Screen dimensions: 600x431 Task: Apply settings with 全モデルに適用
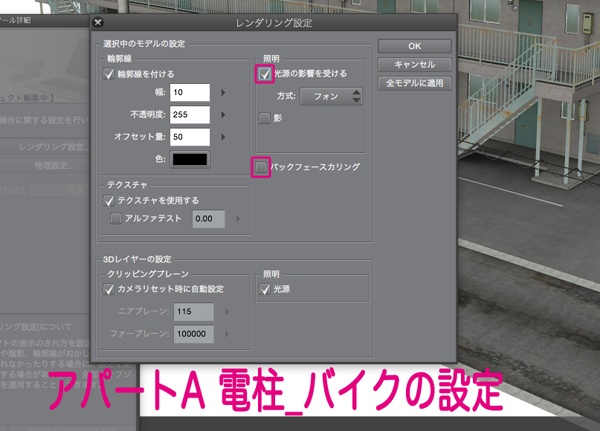click(x=414, y=83)
